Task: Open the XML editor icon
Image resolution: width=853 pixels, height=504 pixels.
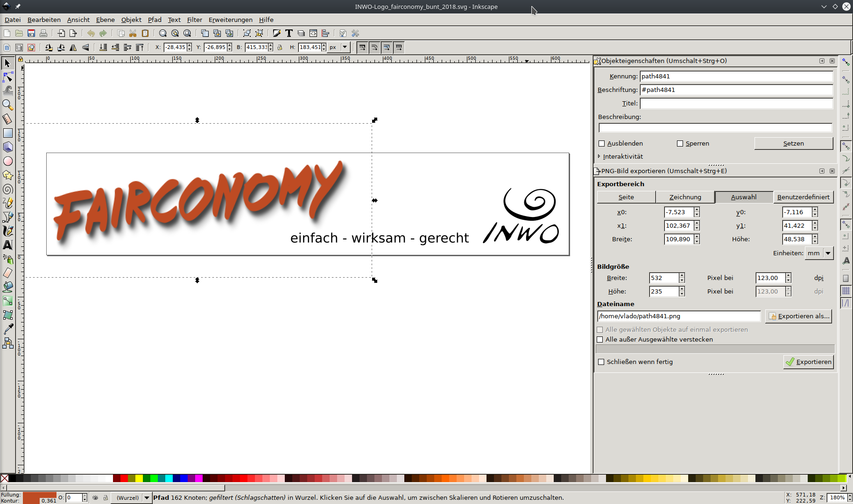Action: coord(313,33)
